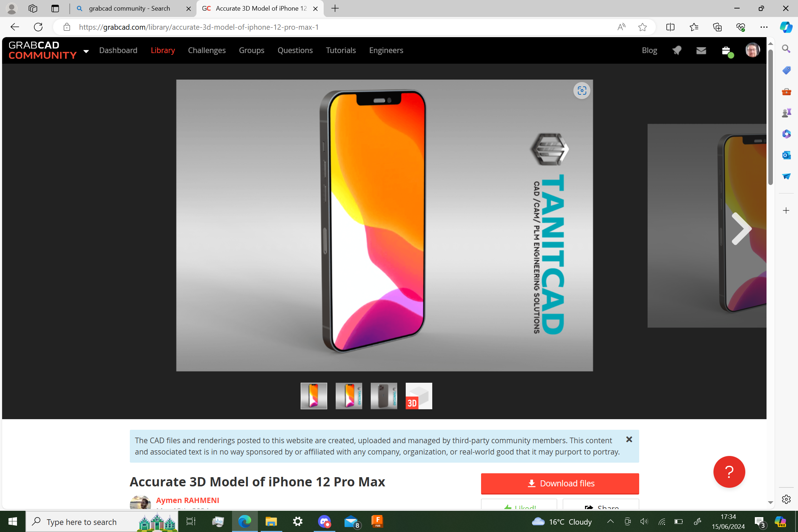This screenshot has height=532, width=798.
Task: Click the notifications bell icon
Action: 677,51
